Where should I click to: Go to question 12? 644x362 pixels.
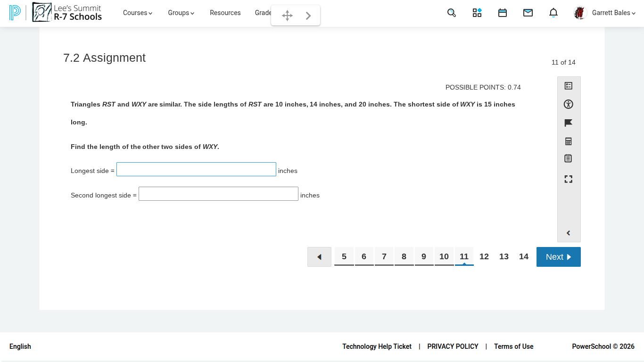(x=484, y=256)
